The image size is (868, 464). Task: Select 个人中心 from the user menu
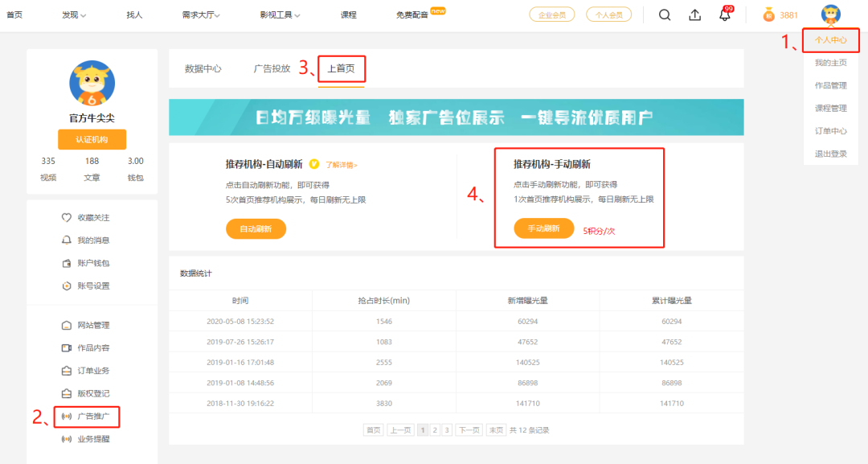[x=830, y=39]
